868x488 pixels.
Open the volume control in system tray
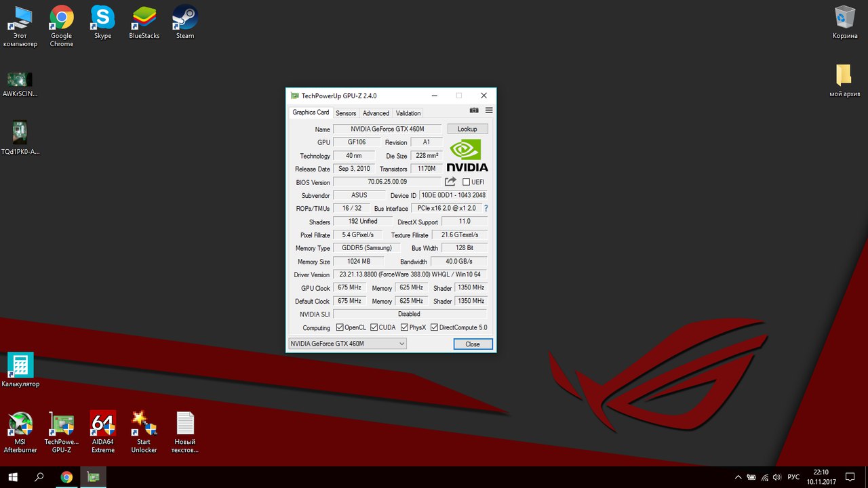click(776, 477)
